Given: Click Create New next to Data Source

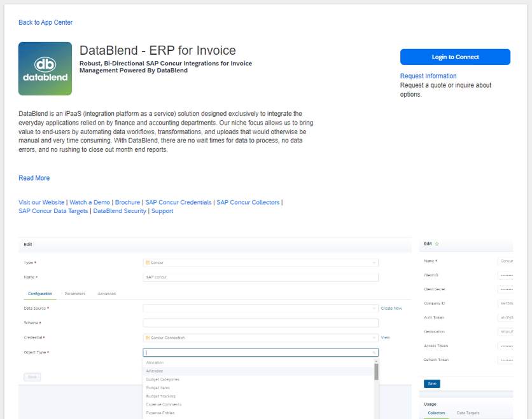Looking at the screenshot, I should click(x=391, y=308).
